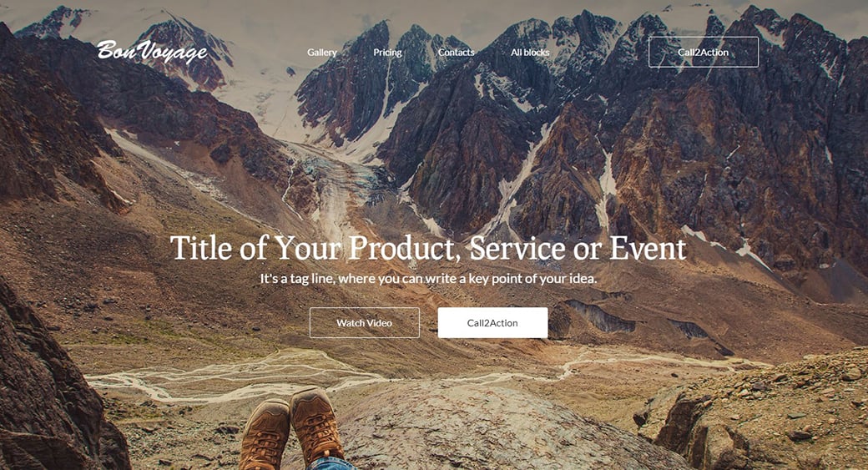The height and width of the screenshot is (470, 868).
Task: Select Contacts in the top navigation
Action: (457, 52)
